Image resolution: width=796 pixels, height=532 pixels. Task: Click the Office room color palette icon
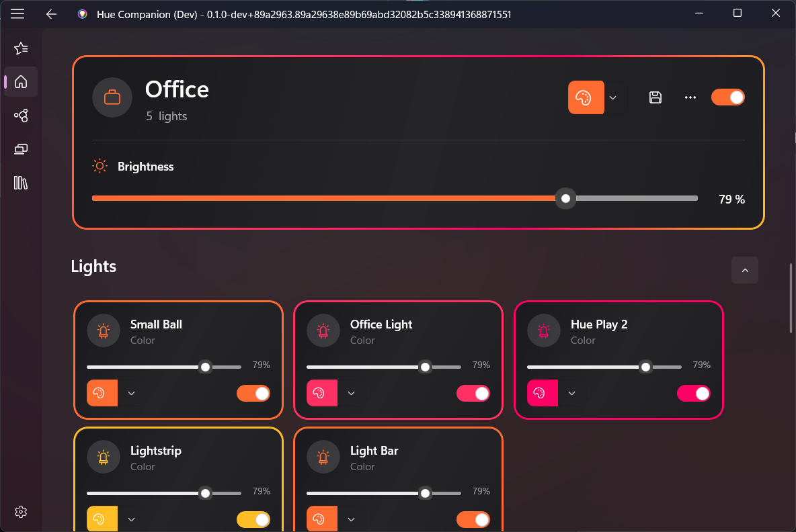tap(586, 97)
